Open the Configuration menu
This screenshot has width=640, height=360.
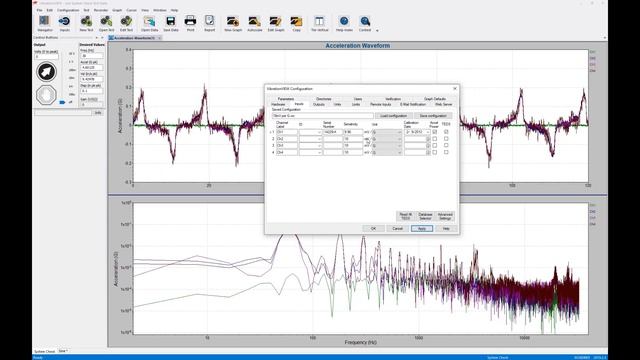[68, 10]
